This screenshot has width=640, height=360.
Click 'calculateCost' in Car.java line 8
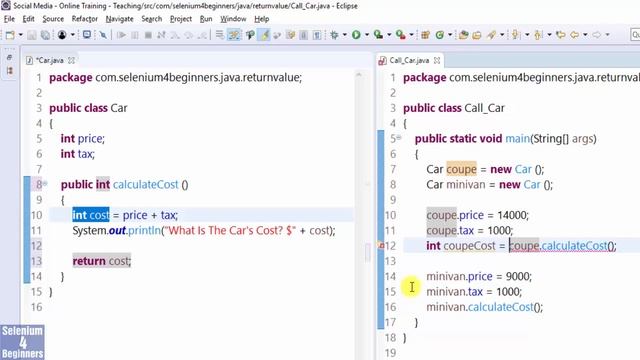point(146,184)
